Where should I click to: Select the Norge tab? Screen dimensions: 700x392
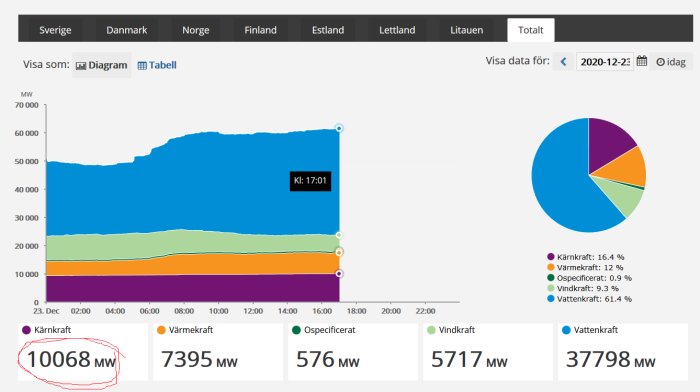(196, 30)
